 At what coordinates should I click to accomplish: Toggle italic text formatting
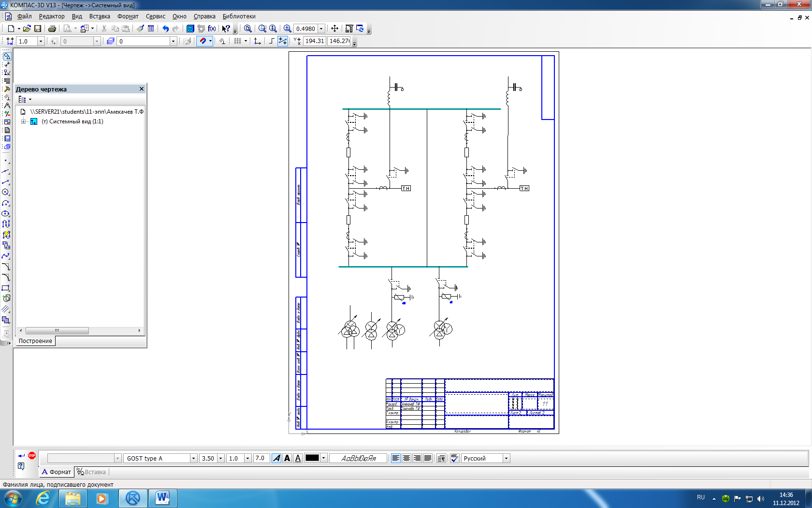pos(276,458)
